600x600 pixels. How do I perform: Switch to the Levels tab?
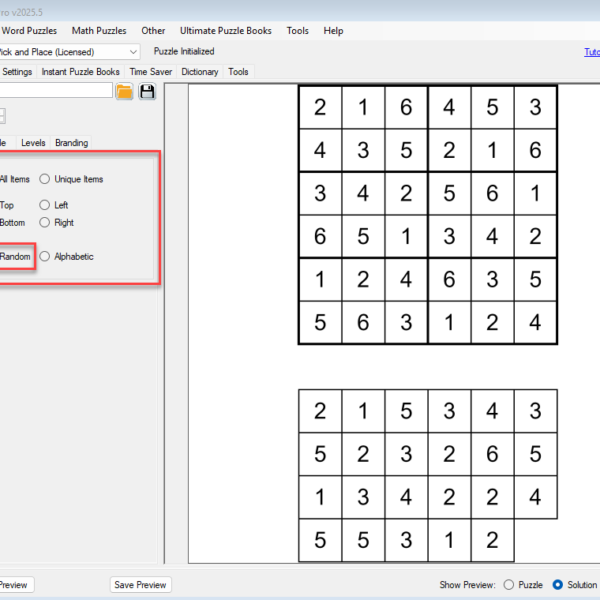33,143
